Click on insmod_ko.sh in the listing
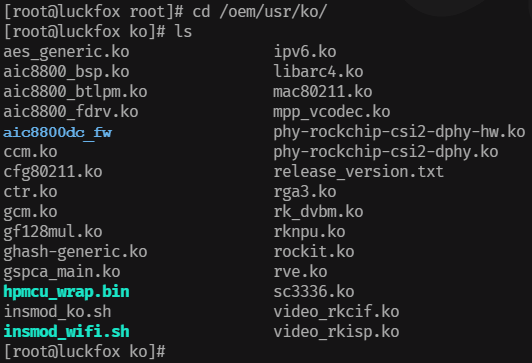The image size is (532, 363). [57, 312]
